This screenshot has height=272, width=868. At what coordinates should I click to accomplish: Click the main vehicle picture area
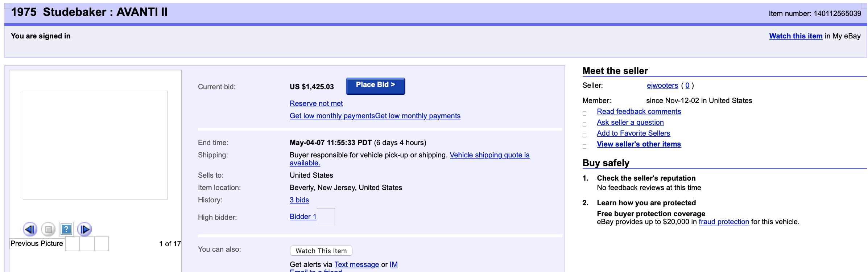pos(95,145)
